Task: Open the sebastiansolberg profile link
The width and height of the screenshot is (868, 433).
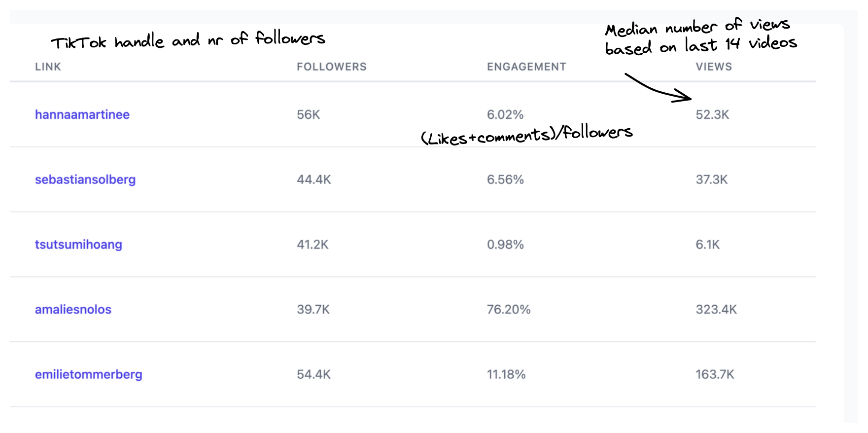Action: point(85,180)
